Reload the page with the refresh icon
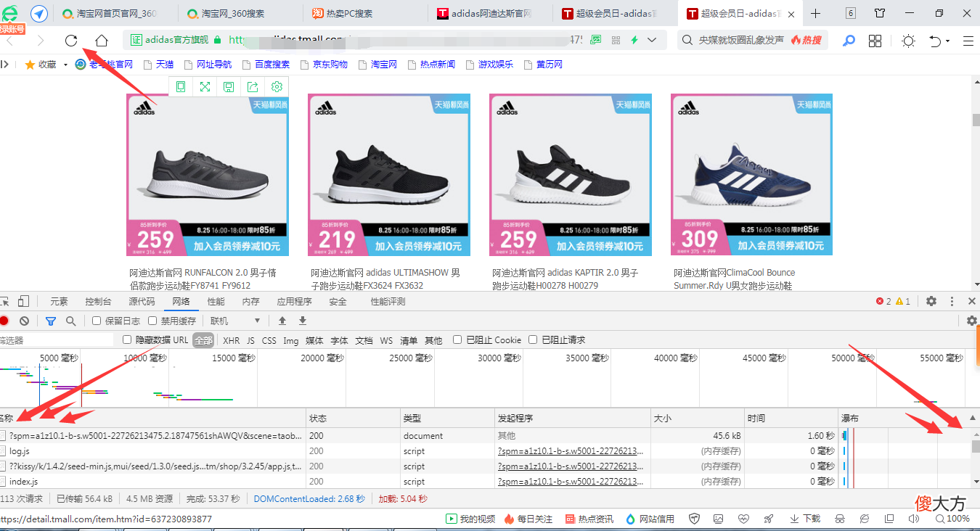980x531 pixels. (71, 41)
